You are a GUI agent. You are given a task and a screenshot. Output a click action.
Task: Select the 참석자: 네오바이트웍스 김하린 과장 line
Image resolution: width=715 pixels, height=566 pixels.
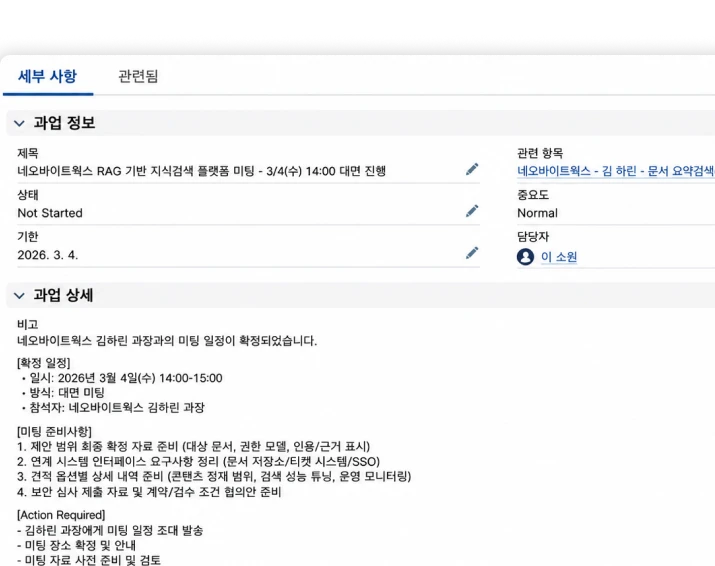click(114, 408)
